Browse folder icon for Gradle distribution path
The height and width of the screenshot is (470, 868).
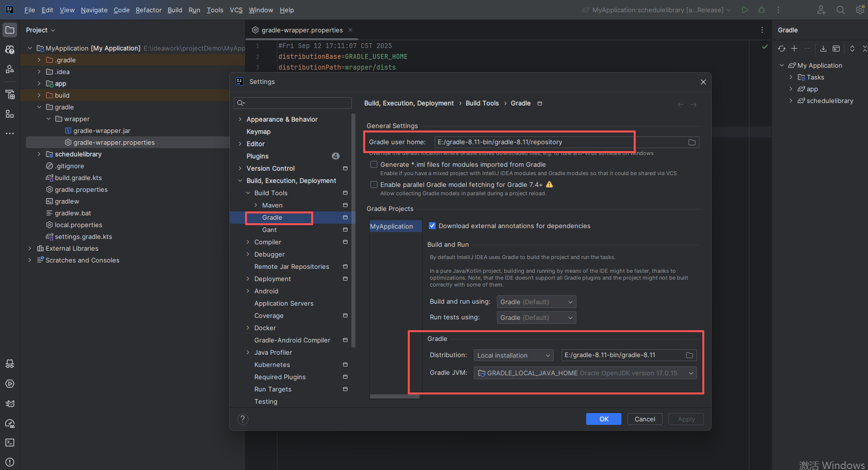690,355
